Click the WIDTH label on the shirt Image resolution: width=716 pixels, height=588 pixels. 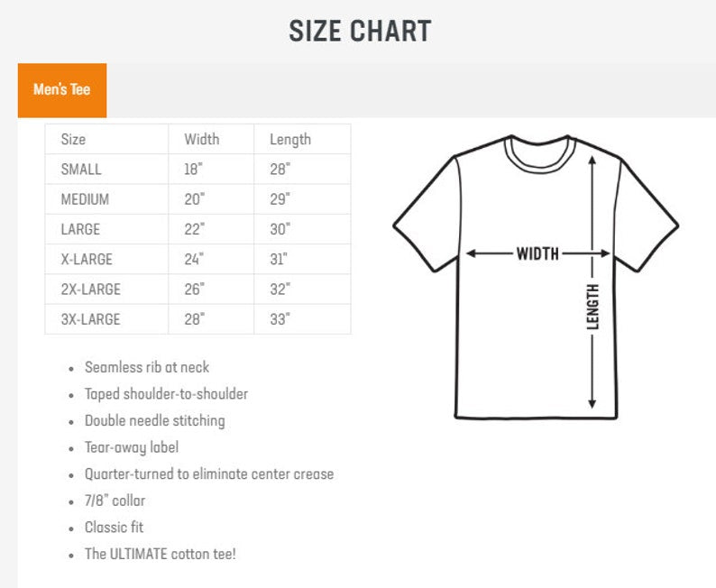(537, 253)
